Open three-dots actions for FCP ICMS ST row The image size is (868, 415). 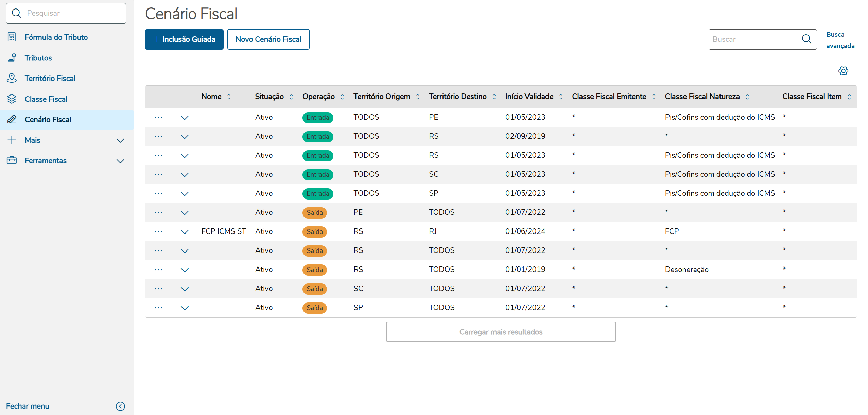click(158, 231)
